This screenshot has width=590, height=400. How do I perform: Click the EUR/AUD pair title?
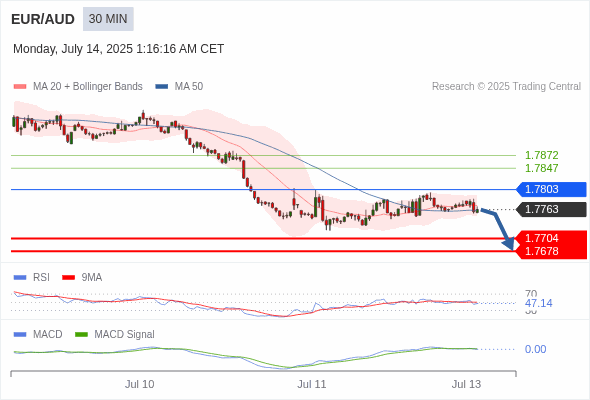point(43,19)
